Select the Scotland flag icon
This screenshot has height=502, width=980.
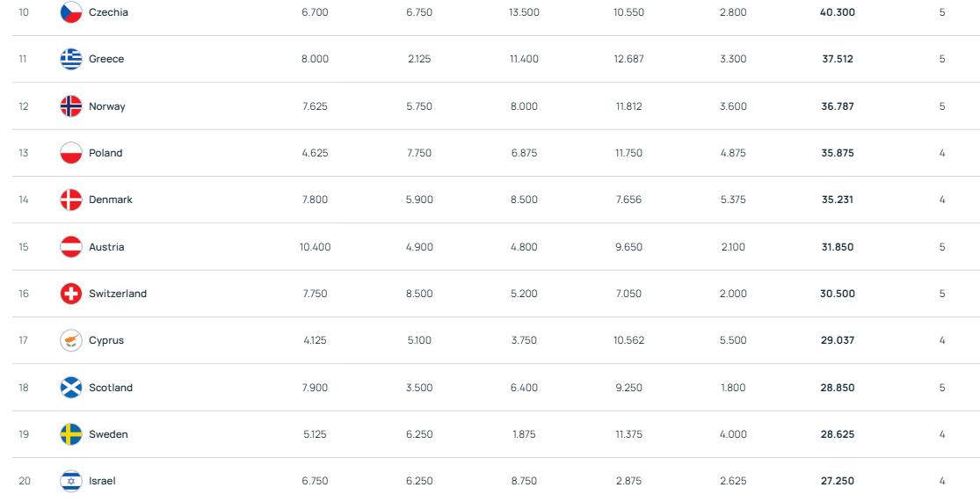[71, 388]
